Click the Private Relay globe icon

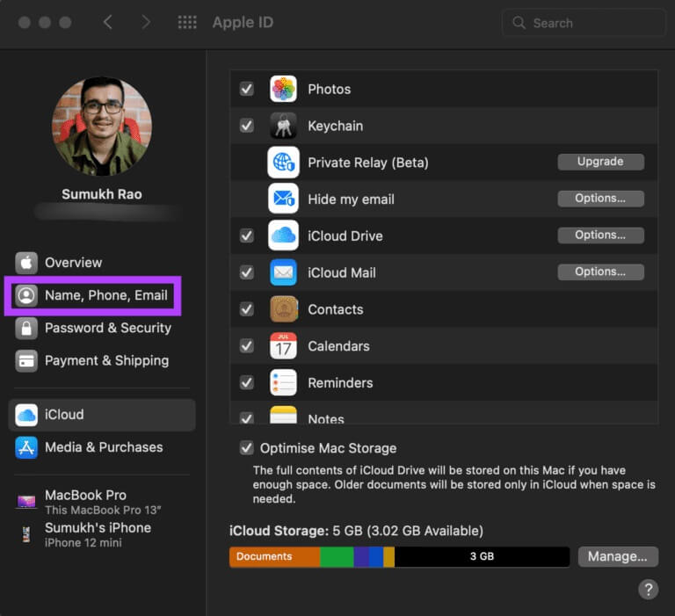pos(283,163)
